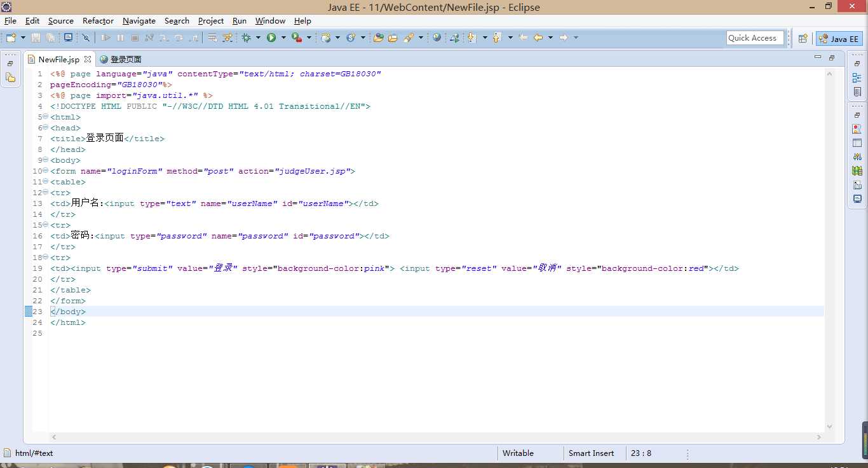Click the Back navigation arrow
The image size is (868, 468).
538,38
